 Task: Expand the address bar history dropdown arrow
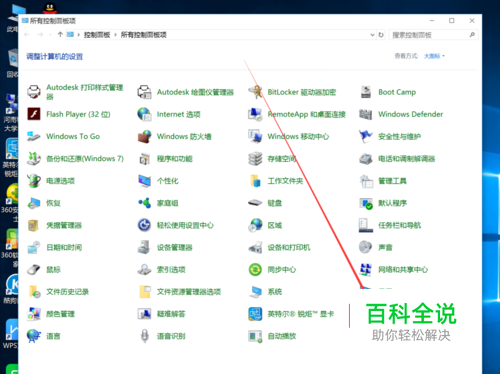(372, 35)
